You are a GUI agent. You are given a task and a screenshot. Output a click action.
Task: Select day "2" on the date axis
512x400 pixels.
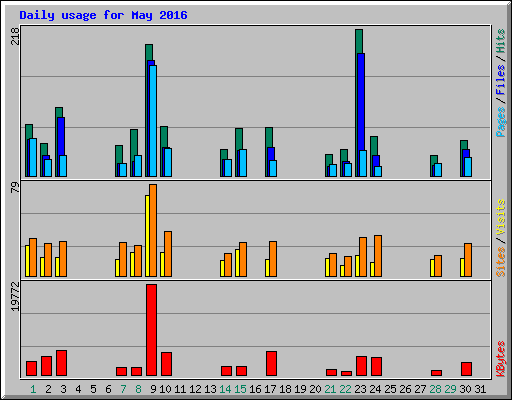point(48,389)
